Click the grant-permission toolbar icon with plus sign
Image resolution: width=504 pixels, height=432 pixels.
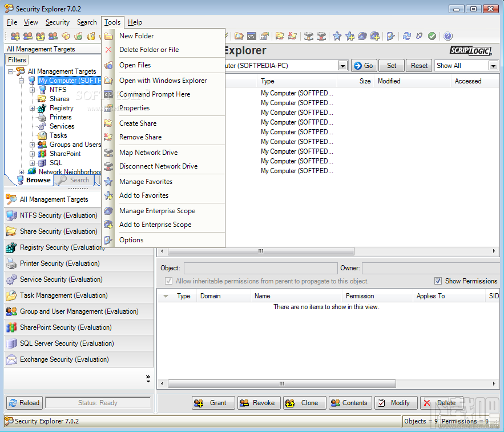pos(15,36)
